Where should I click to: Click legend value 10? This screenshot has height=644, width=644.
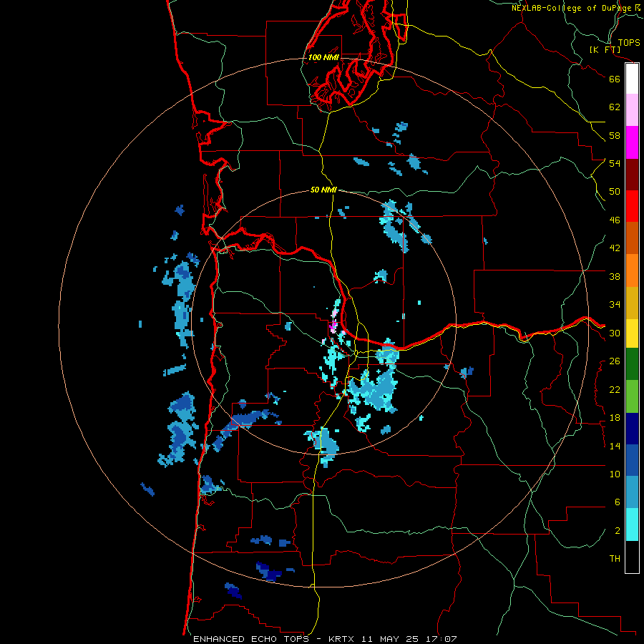tap(615, 474)
